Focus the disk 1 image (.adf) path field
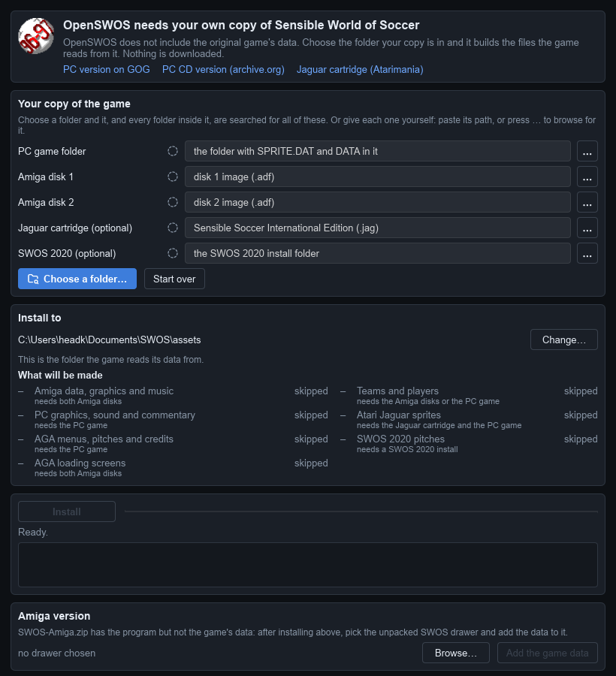 click(x=378, y=177)
